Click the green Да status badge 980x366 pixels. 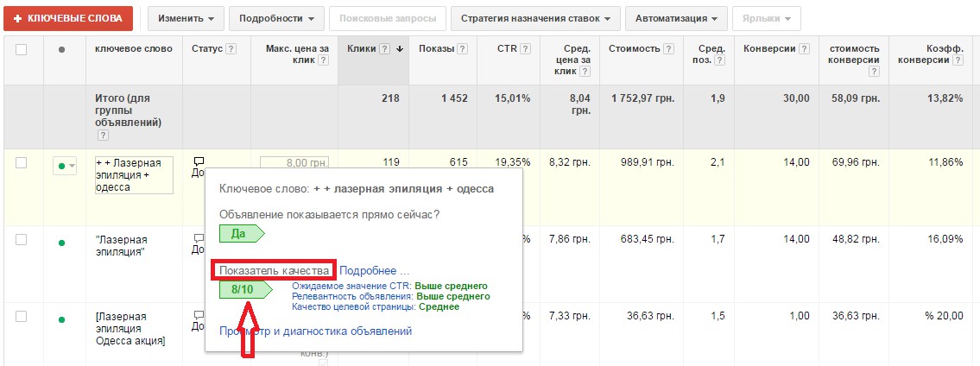tap(242, 234)
